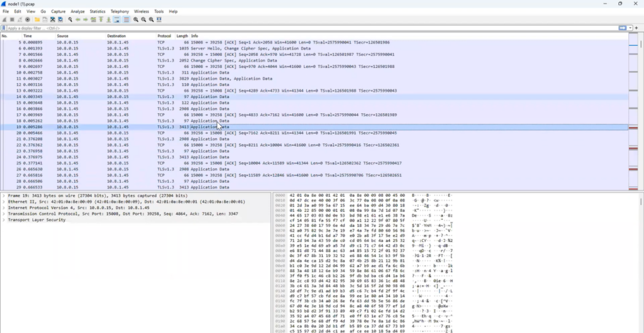
Task: Open the File menu
Action: click(x=6, y=11)
